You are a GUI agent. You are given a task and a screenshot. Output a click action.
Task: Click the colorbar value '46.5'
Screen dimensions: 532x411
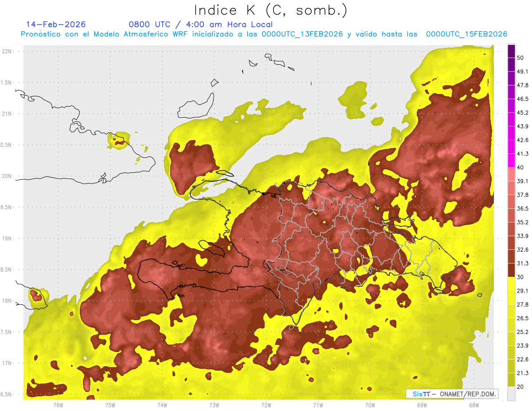pyautogui.click(x=523, y=99)
